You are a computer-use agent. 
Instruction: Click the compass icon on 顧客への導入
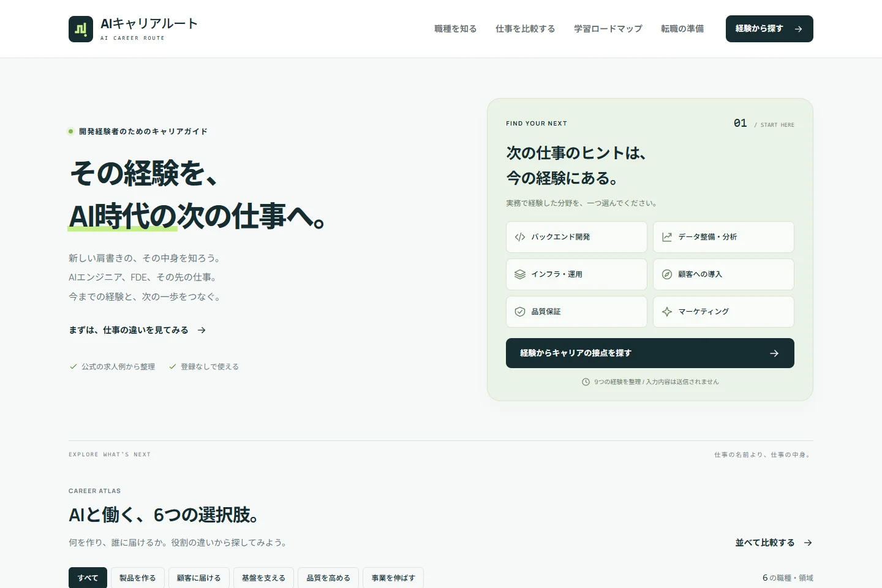667,274
